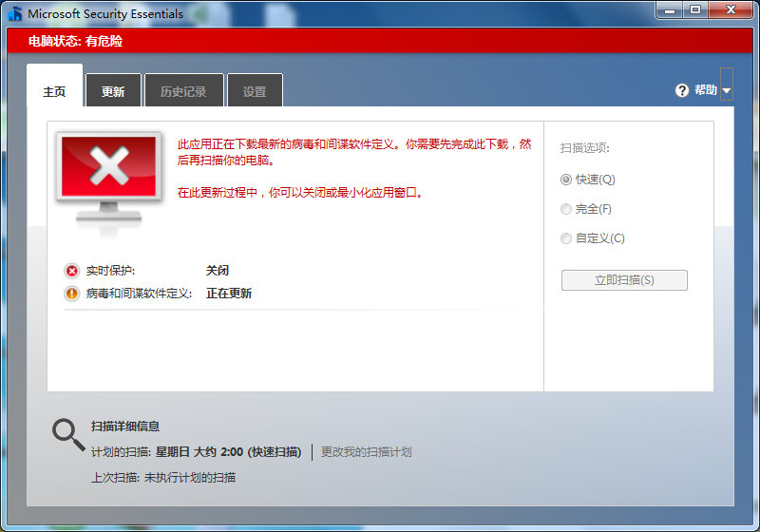Click the red X icon beside 实时保护
This screenshot has width=760, height=532.
pyautogui.click(x=72, y=271)
